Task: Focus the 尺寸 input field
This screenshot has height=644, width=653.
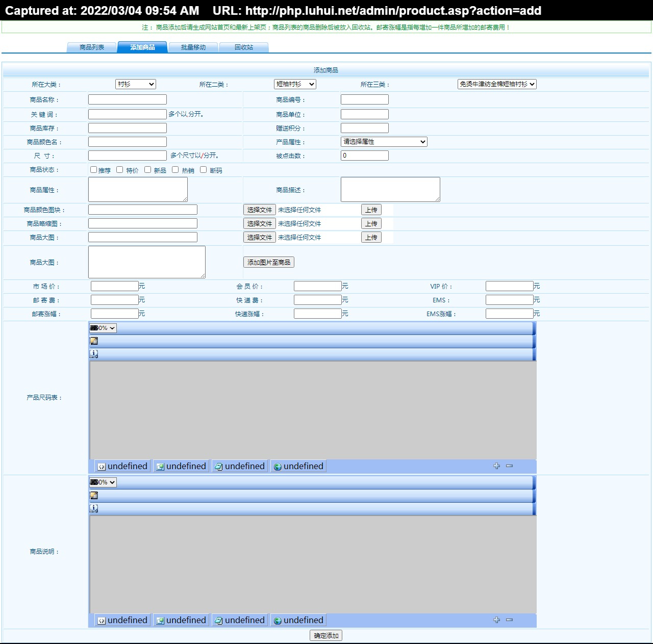Action: 128,156
